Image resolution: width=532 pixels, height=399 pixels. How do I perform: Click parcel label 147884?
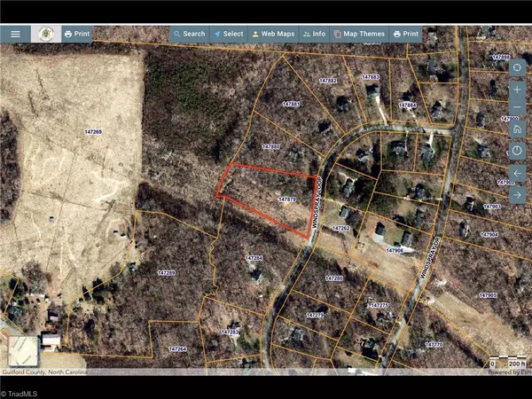(408, 106)
